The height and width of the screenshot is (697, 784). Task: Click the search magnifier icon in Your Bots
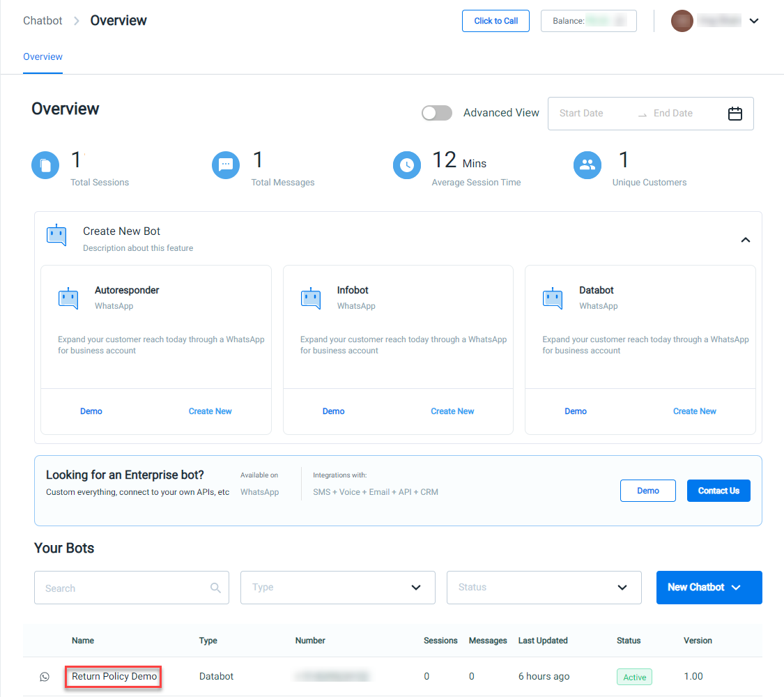coord(215,588)
